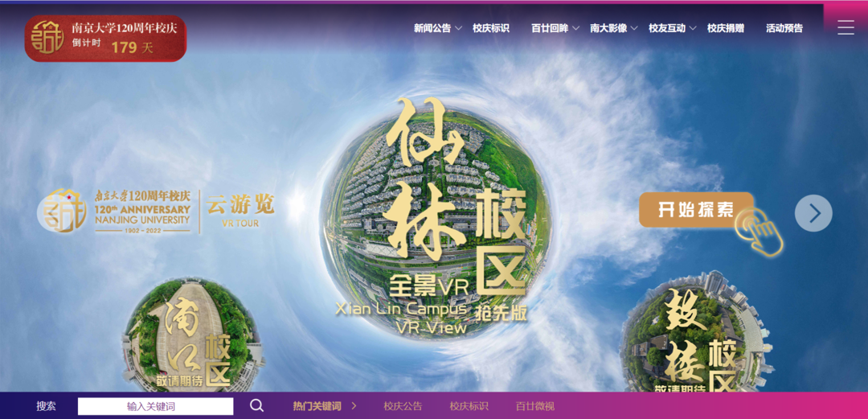Focus the 输入关键词 search field
Screen dimensions: 868x419
156,406
